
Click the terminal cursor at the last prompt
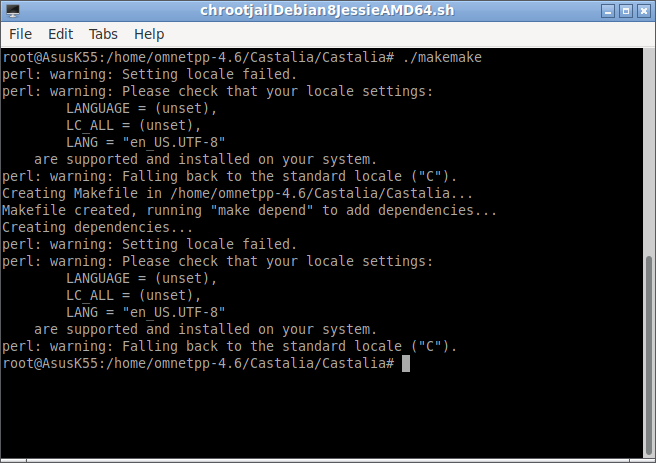tap(406, 363)
